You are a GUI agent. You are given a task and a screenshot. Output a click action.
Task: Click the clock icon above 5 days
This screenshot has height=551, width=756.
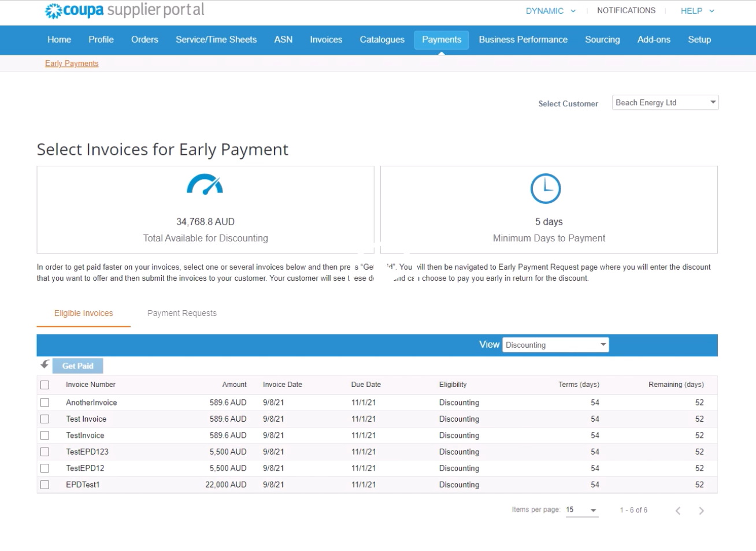(546, 188)
